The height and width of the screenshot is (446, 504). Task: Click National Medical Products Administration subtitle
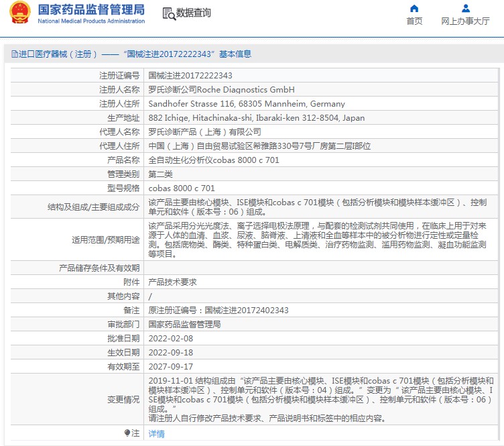tap(91, 21)
